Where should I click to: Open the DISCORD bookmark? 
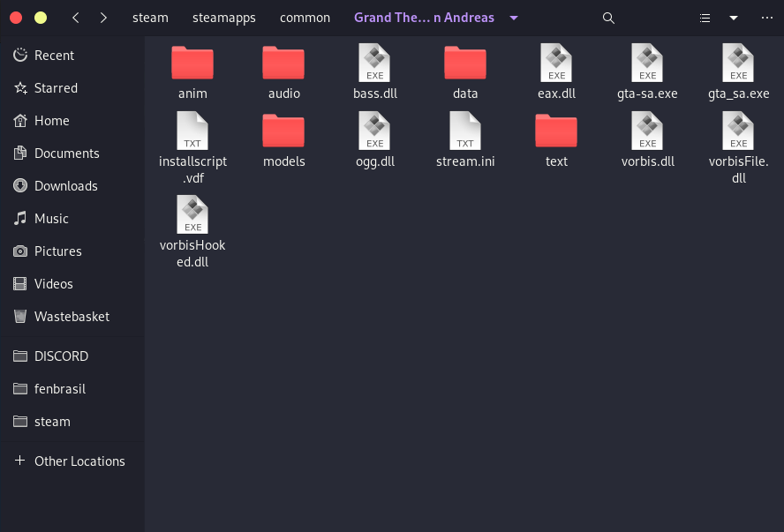click(x=72, y=356)
